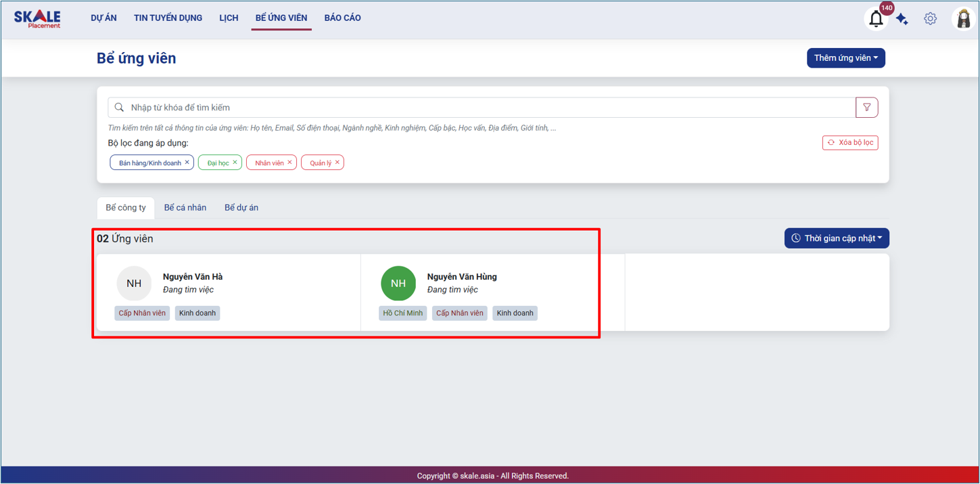Screen dimensions: 980x484
Task: Click the SKALE Placement logo
Action: click(37, 19)
